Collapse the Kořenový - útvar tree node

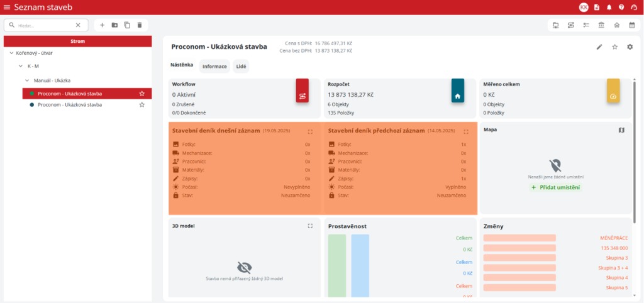(11, 53)
